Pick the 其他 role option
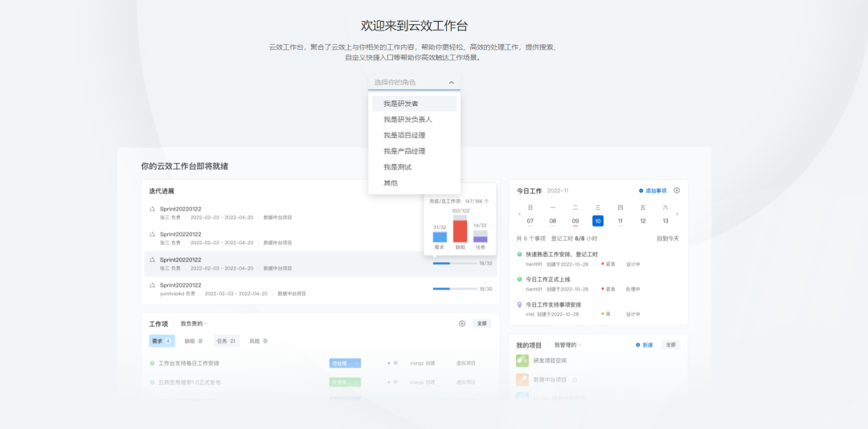 coord(414,182)
